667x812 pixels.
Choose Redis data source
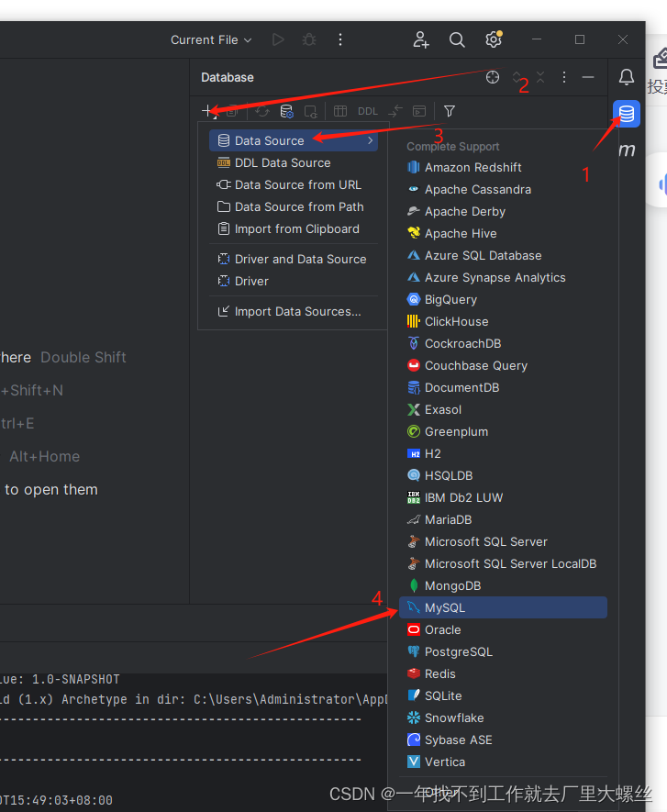coord(503,673)
